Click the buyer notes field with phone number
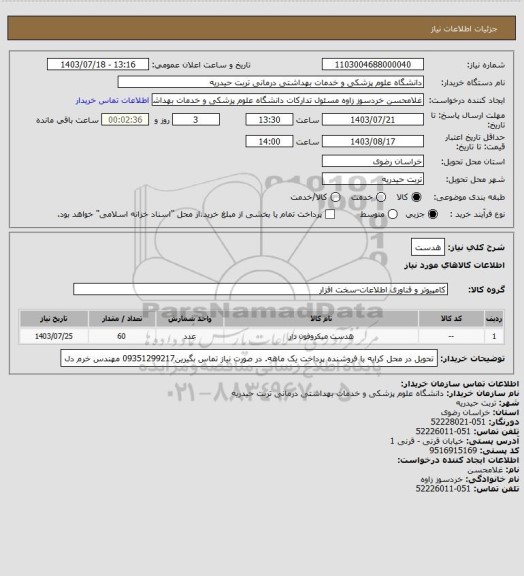This screenshot has width=524, height=576. point(249,358)
